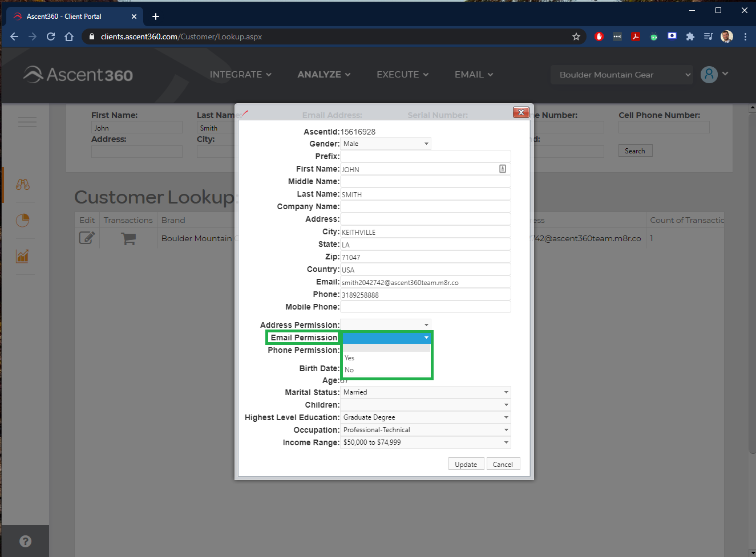756x557 pixels.
Task: Click the search First Name field with John
Action: pos(137,127)
